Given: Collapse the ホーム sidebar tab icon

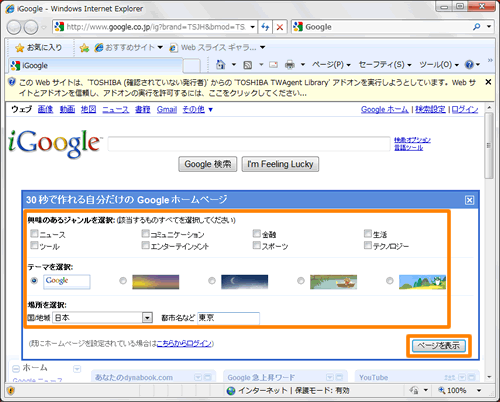Looking at the screenshot, I should [x=16, y=369].
